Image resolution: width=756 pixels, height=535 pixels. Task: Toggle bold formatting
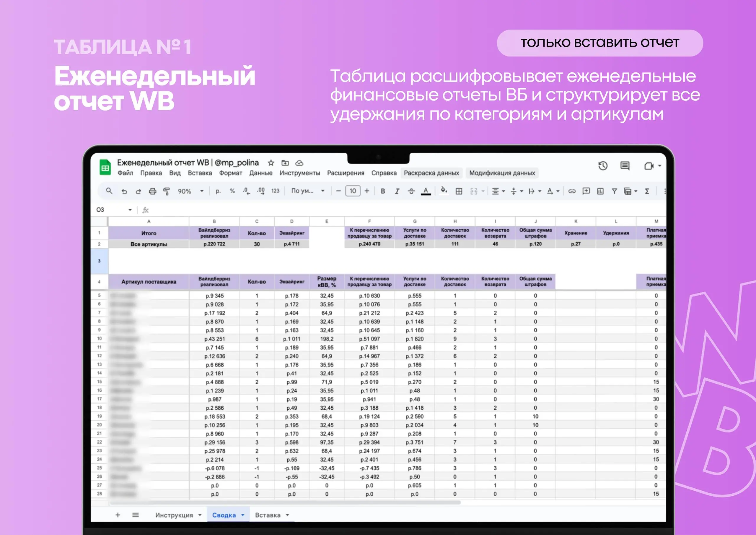tap(383, 191)
